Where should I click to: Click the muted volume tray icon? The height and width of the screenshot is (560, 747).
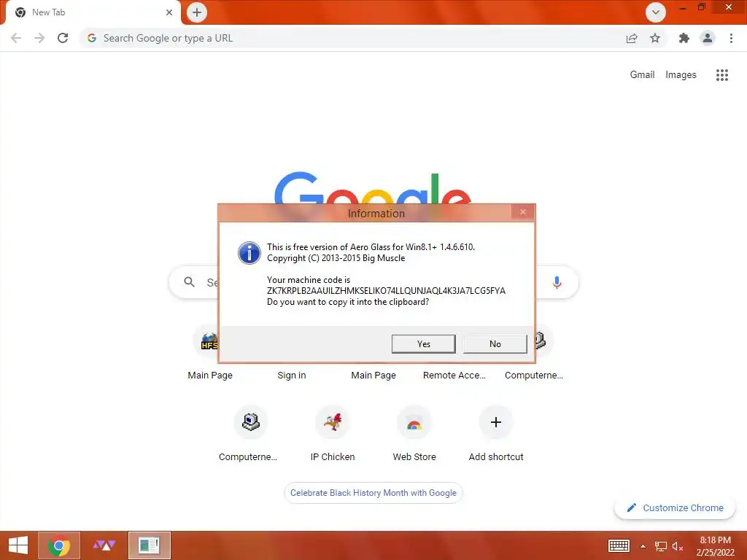[x=678, y=546]
